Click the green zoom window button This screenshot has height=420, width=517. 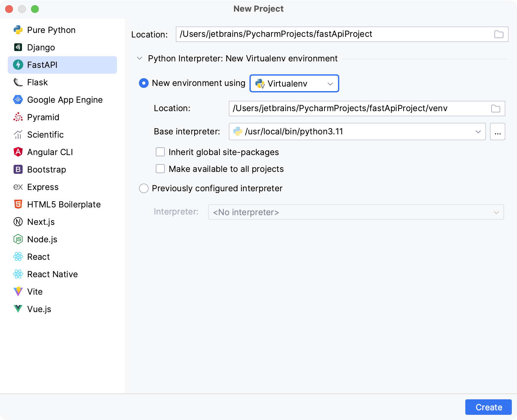(x=35, y=9)
